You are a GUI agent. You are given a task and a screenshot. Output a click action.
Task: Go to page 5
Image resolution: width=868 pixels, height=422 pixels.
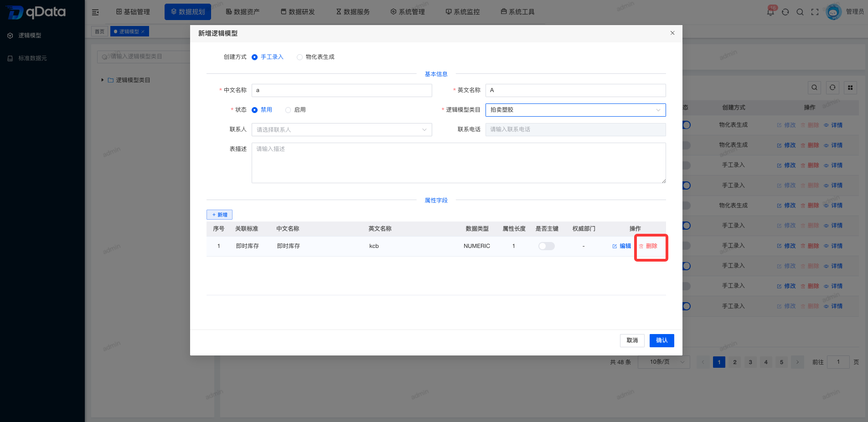(x=781, y=362)
